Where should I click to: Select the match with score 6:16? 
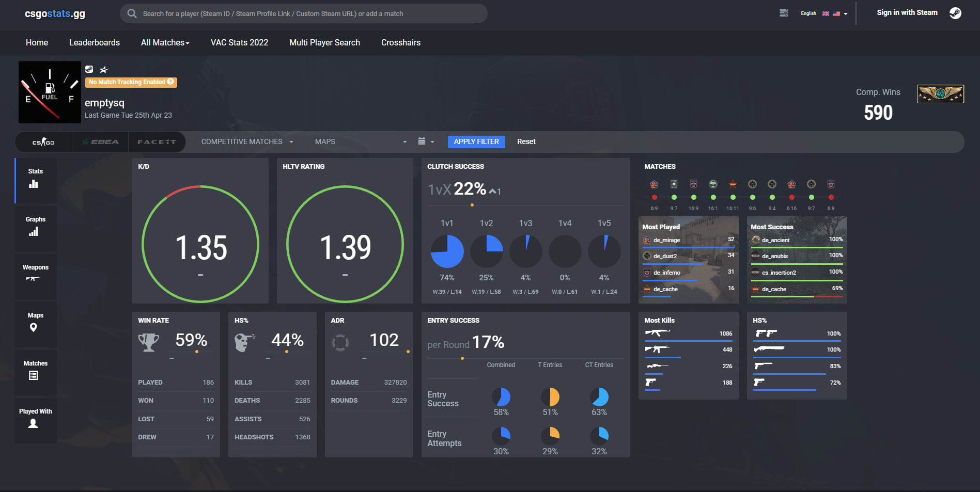tap(792, 197)
